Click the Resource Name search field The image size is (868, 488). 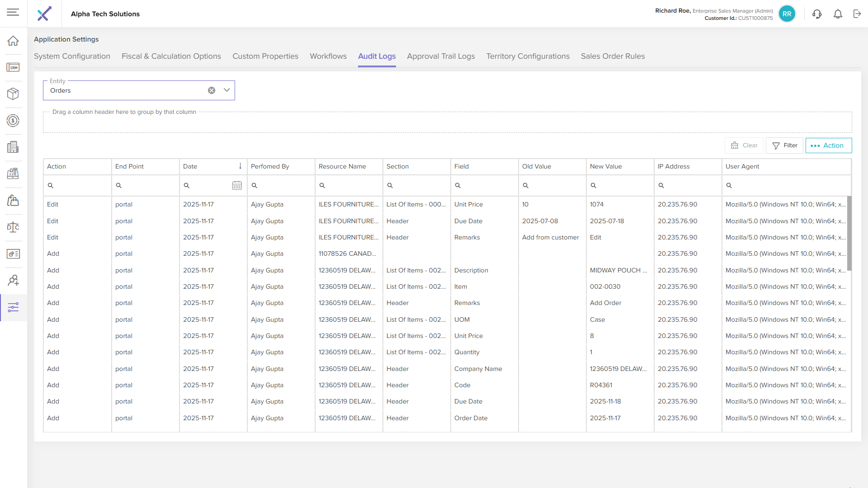[352, 185]
